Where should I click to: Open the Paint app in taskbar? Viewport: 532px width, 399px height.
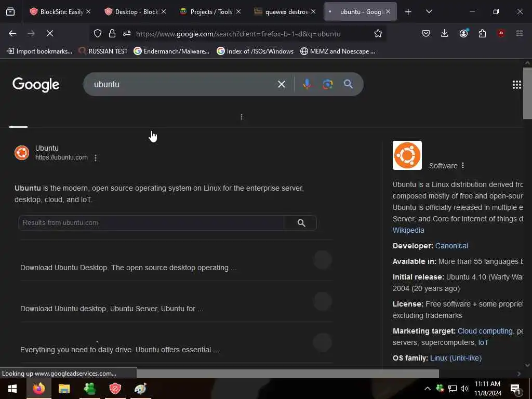click(x=140, y=389)
